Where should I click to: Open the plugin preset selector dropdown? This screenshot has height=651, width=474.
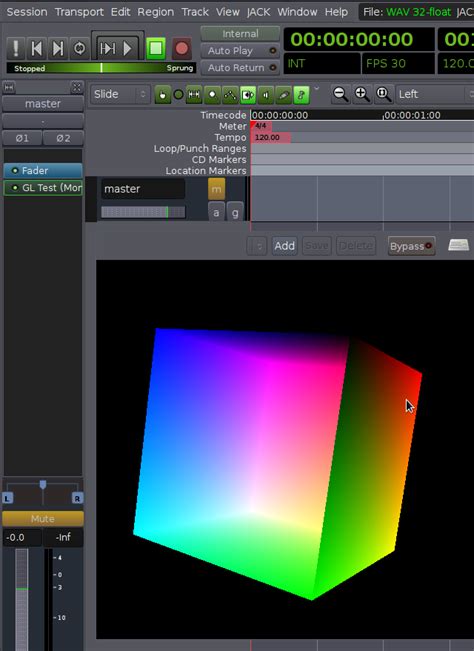pyautogui.click(x=257, y=246)
